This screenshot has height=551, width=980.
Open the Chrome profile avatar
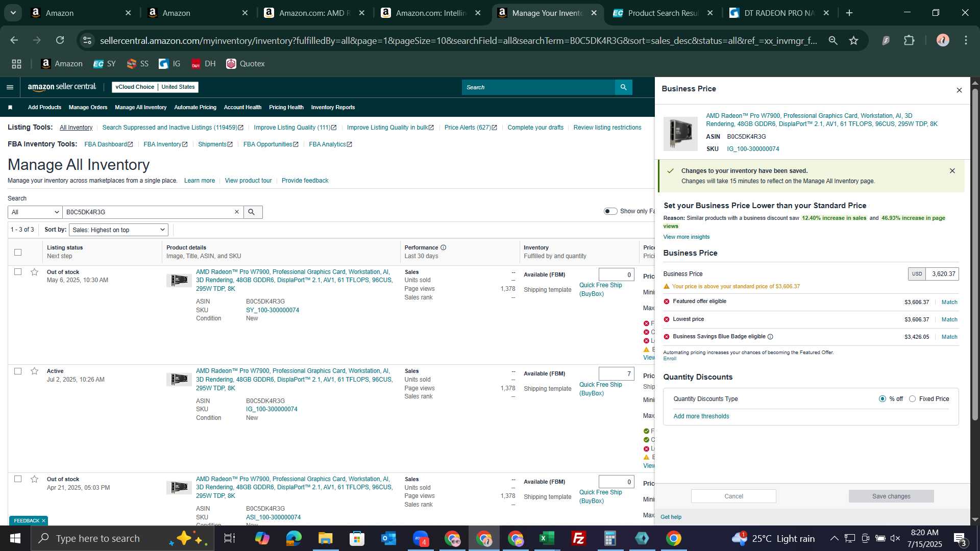tap(943, 40)
